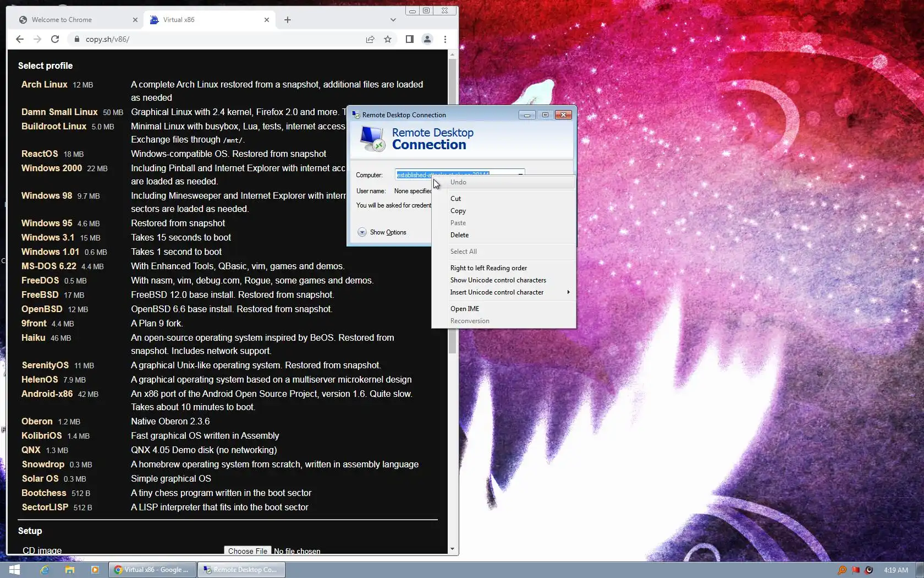The image size is (924, 578).
Task: Click the Choose File button
Action: point(248,550)
